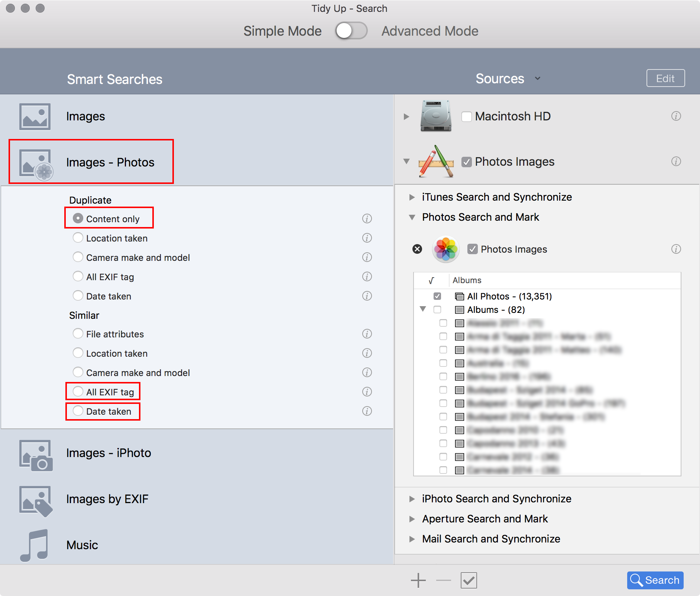Select the Music note icon
This screenshot has height=596, width=700.
[34, 545]
